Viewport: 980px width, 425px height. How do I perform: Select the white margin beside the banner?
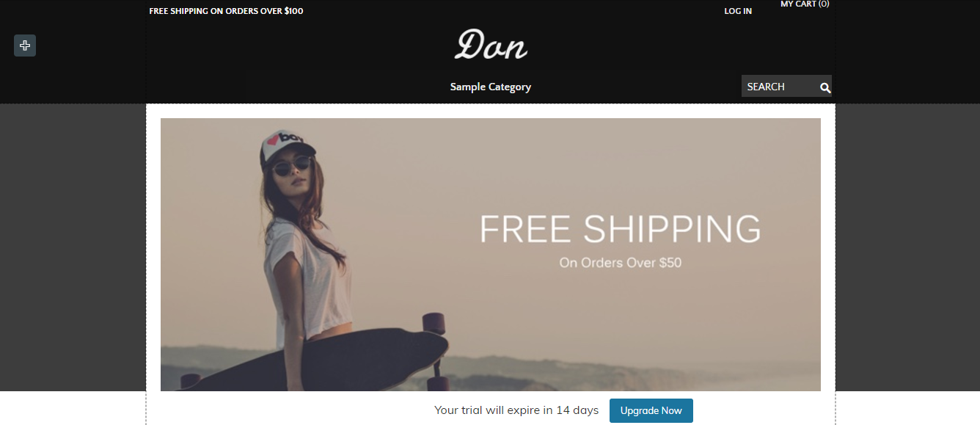(153, 250)
